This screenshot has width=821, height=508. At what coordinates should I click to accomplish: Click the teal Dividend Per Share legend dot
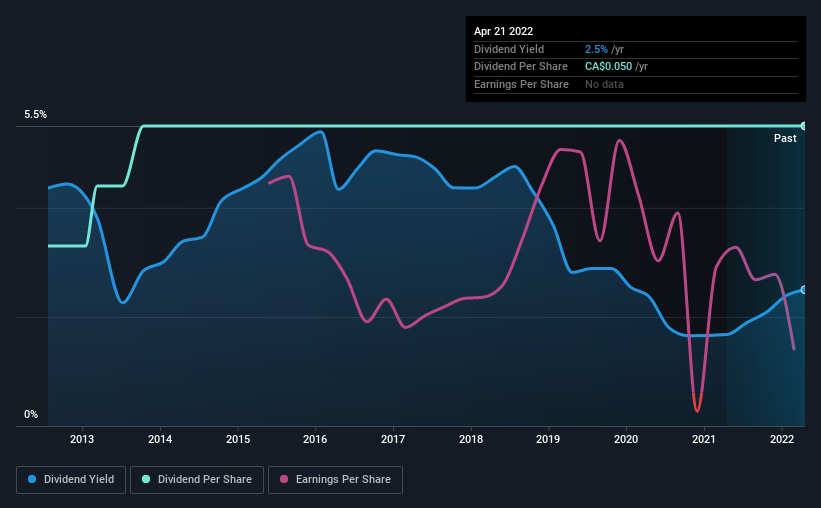146,479
